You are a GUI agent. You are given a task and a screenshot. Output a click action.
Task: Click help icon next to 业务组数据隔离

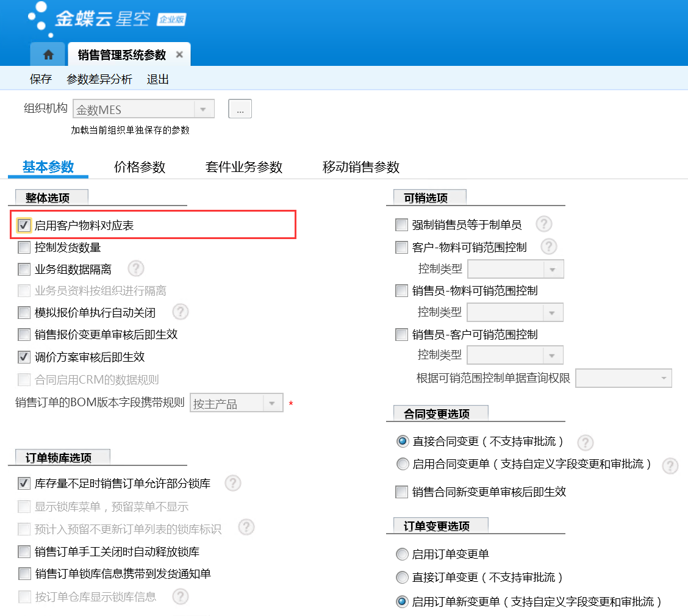coord(135,268)
